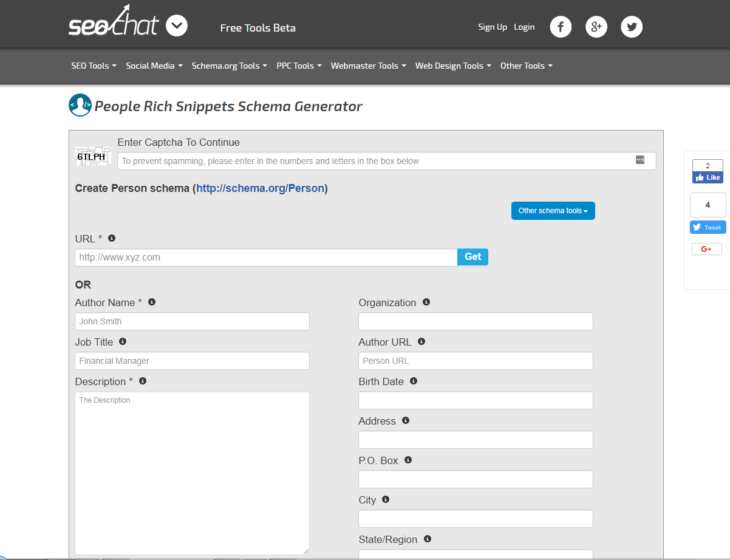
Task: Click the Sign Up link
Action: tap(493, 27)
